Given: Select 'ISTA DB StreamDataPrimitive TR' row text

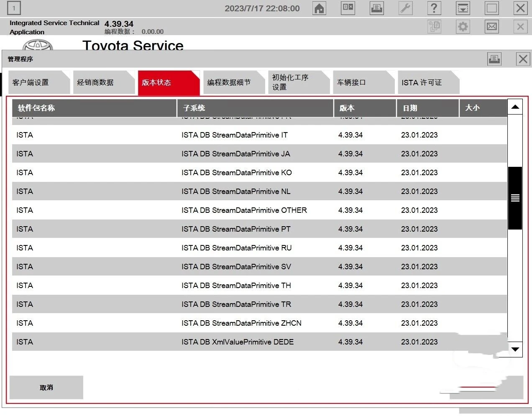Looking at the screenshot, I should pos(236,304).
